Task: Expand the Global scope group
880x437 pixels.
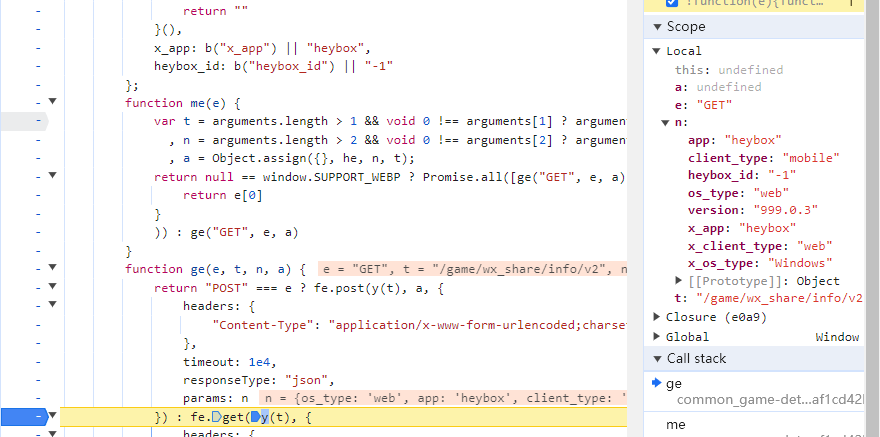Action: (x=656, y=337)
